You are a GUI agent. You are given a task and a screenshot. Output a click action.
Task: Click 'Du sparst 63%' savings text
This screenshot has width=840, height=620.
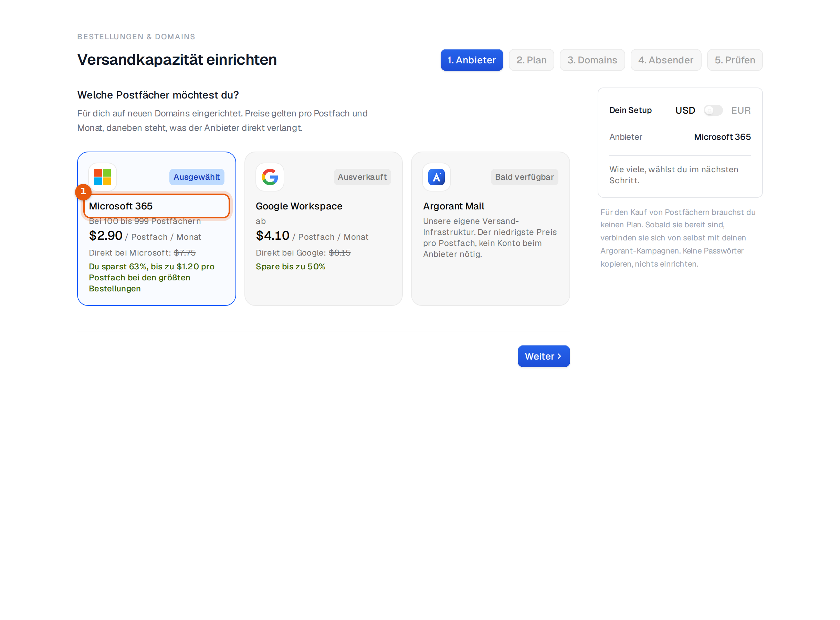point(151,278)
